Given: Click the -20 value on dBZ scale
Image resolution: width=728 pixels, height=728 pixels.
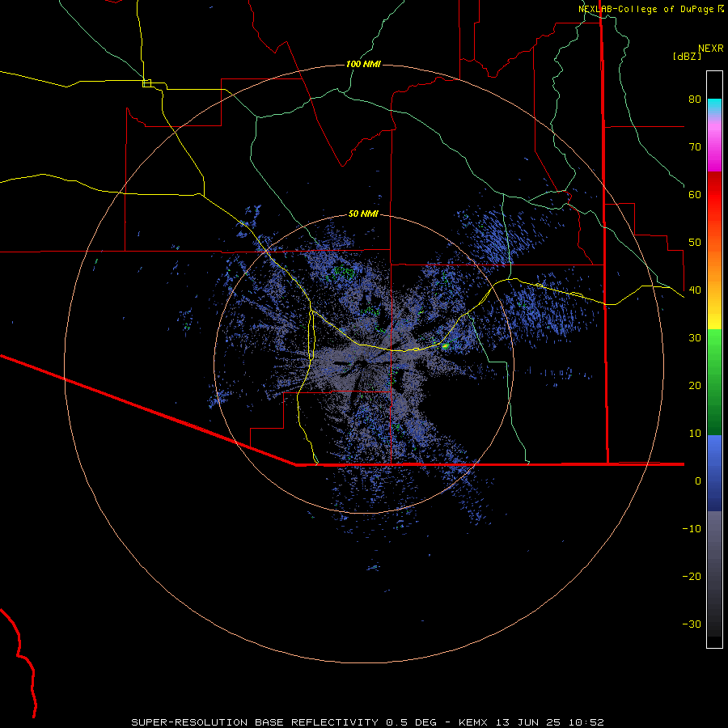Looking at the screenshot, I should coord(692,577).
